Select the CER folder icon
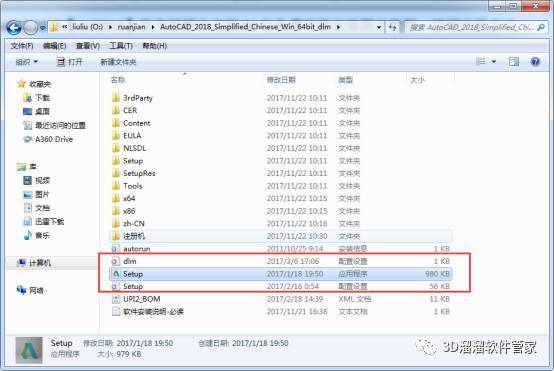Viewport: 554px width, 371px height. pyautogui.click(x=116, y=111)
